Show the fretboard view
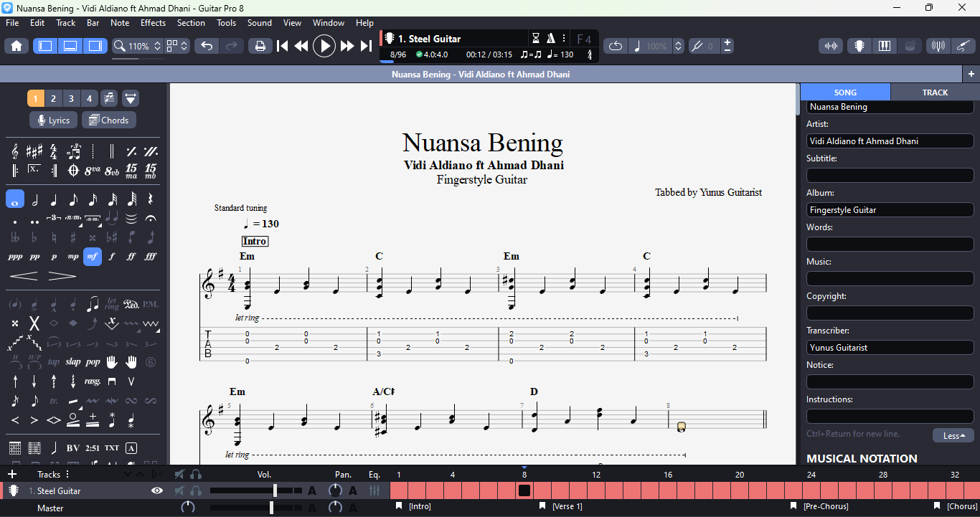980x517 pixels. pyautogui.click(x=859, y=46)
